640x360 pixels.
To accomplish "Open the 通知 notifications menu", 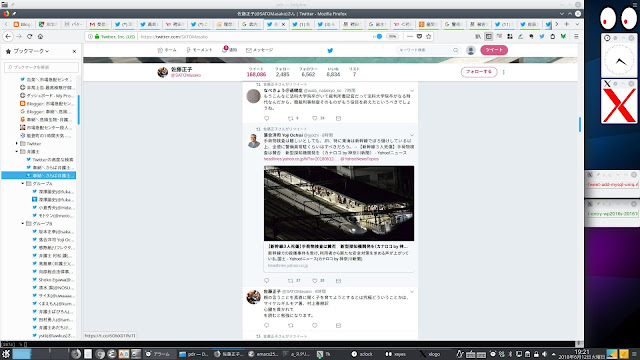I will pyautogui.click(x=229, y=50).
